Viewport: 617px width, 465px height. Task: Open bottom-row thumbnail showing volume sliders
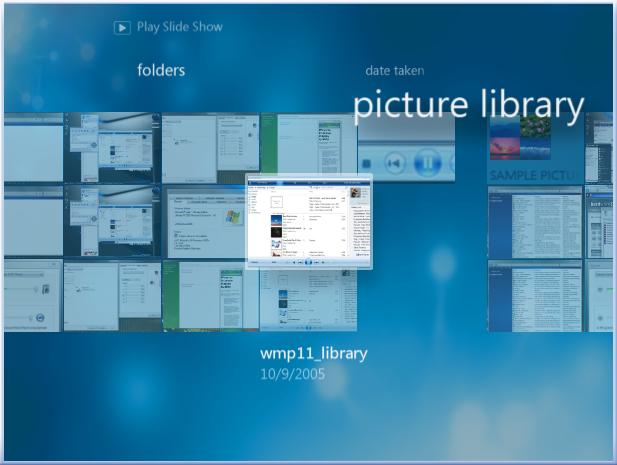(32, 296)
